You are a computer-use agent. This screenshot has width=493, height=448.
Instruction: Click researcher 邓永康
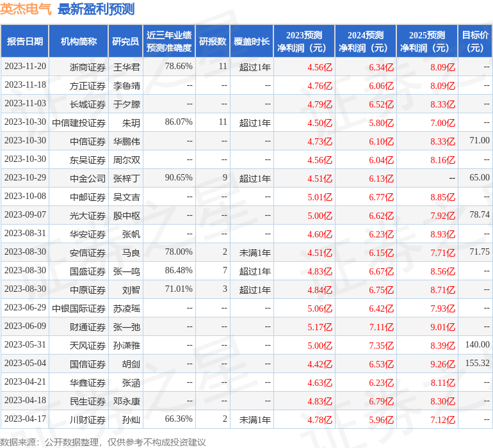[126, 401]
